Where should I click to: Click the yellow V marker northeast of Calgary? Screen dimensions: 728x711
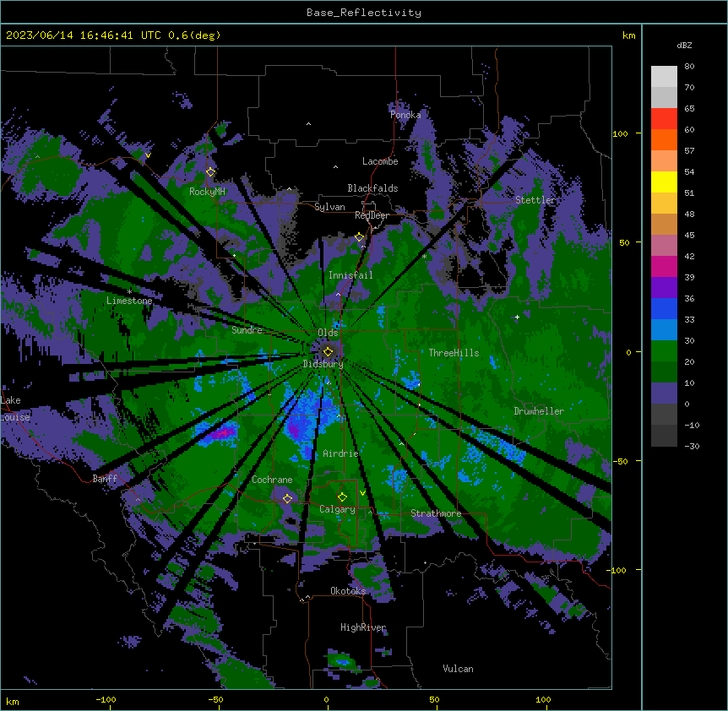click(x=362, y=492)
